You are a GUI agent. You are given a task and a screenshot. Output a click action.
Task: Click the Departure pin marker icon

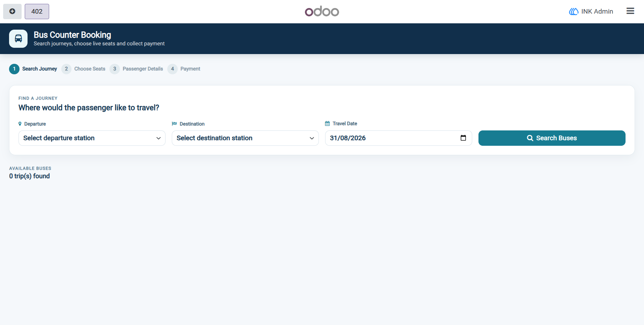coord(20,124)
